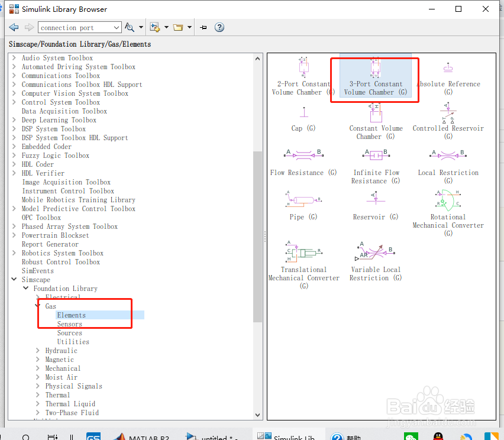Collapse the Foundation Library node

[x=25, y=288]
